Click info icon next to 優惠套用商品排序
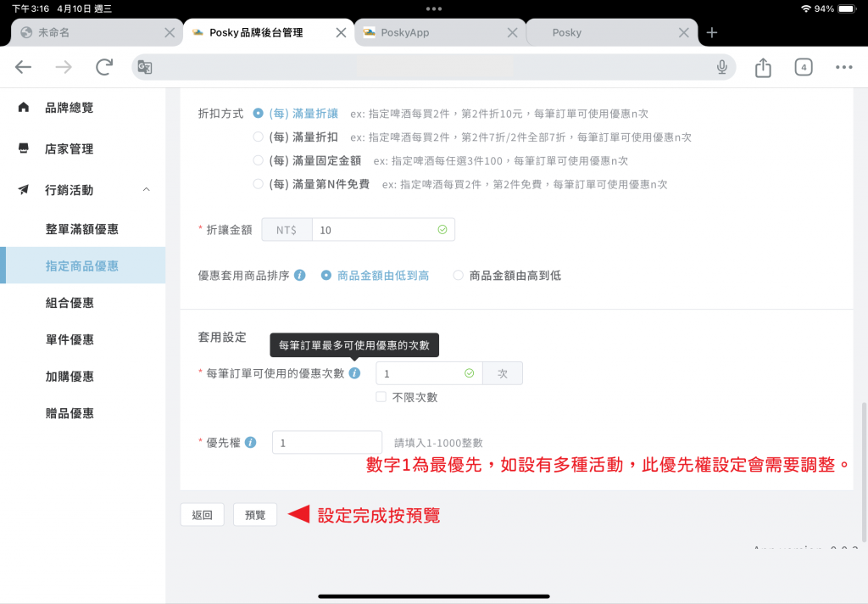The height and width of the screenshot is (604, 868). click(x=299, y=276)
